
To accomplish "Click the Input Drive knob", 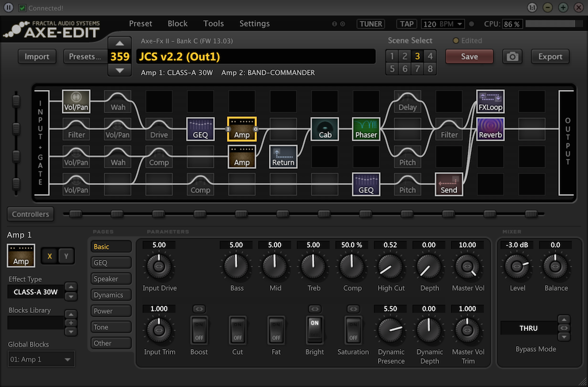I will click(x=159, y=266).
